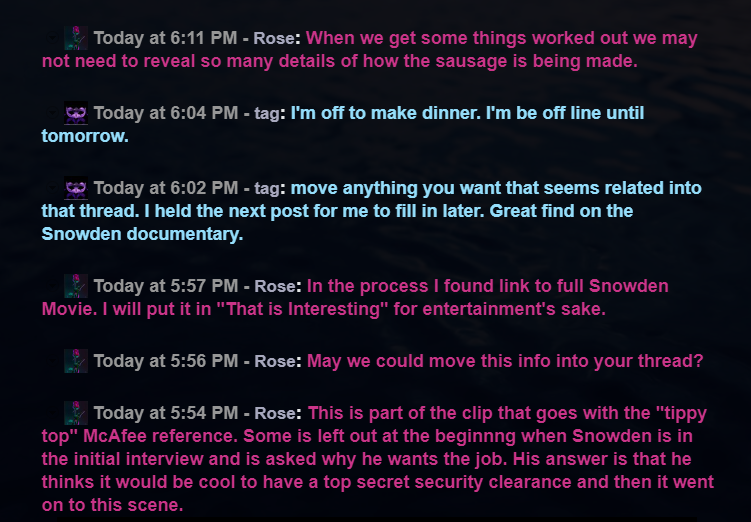Click the "Today at 5:56 PM" timestamp
The image size is (751, 522).
click(165, 360)
